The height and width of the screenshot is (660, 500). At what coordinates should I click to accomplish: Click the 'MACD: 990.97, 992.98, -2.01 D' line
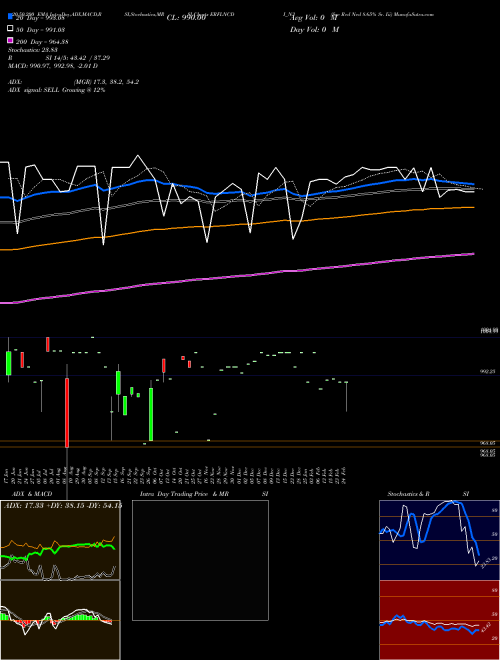click(x=53, y=66)
